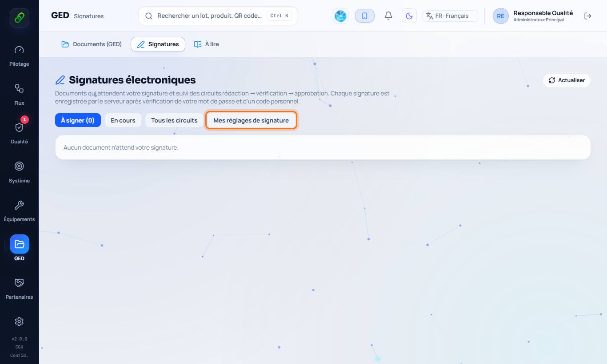Open the Pilotage gauge section
This screenshot has height=364, width=607.
tap(19, 55)
